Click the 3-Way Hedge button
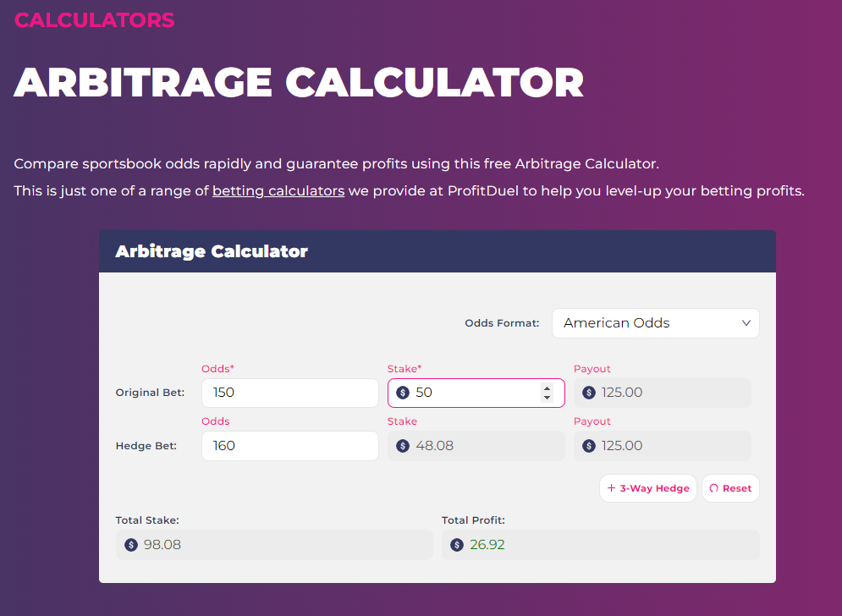 pyautogui.click(x=647, y=487)
